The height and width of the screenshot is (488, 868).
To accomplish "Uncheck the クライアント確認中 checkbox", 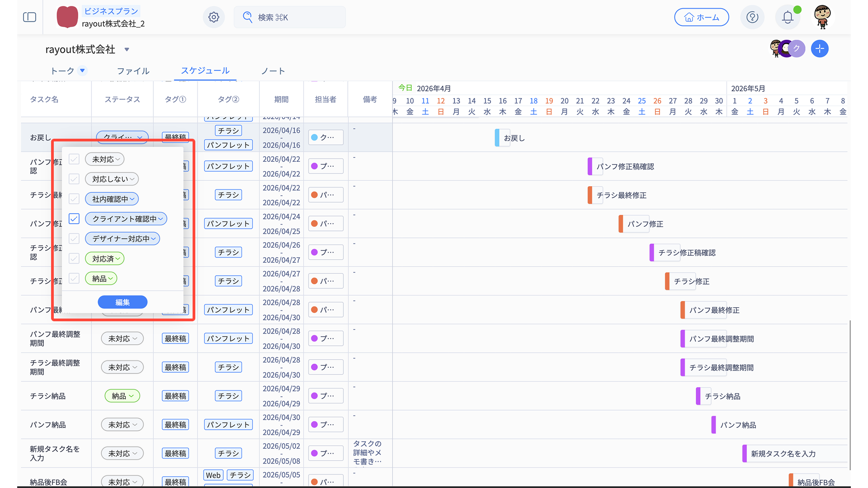I will tap(74, 219).
